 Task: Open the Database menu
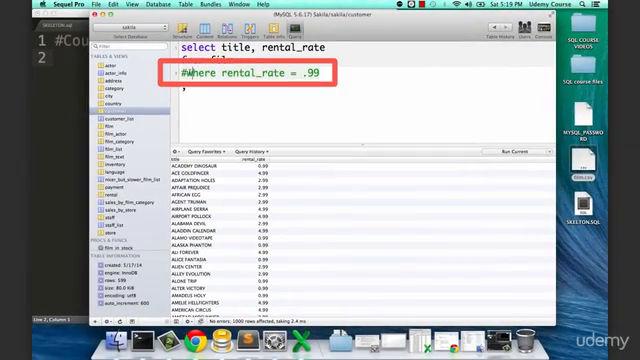pos(158,4)
